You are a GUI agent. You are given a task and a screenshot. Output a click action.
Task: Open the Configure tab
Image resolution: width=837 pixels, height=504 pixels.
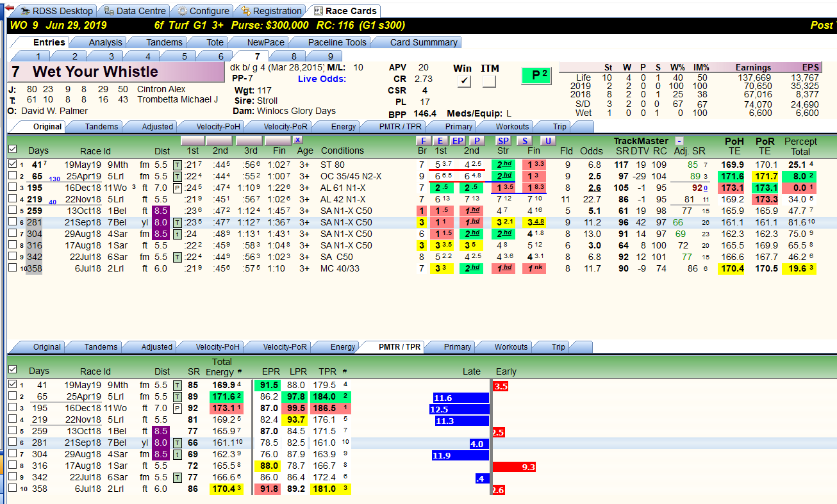click(x=203, y=11)
